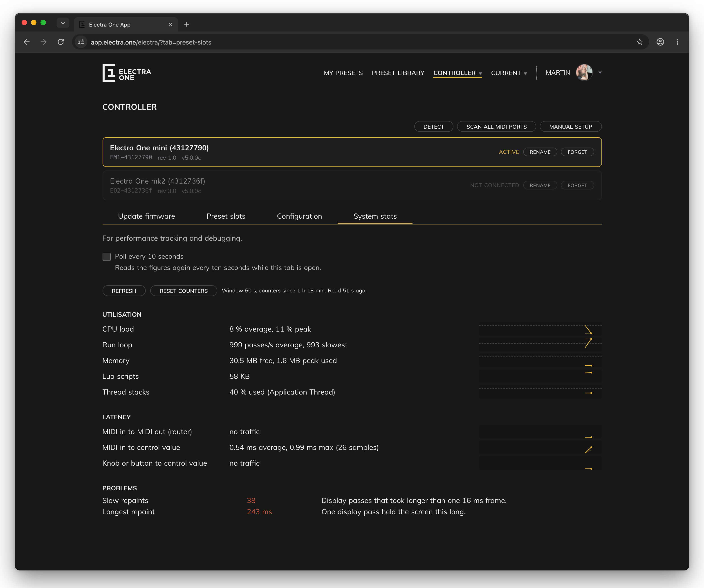This screenshot has height=588, width=704.
Task: Open the CURRENT dropdown menu
Action: pyautogui.click(x=509, y=73)
